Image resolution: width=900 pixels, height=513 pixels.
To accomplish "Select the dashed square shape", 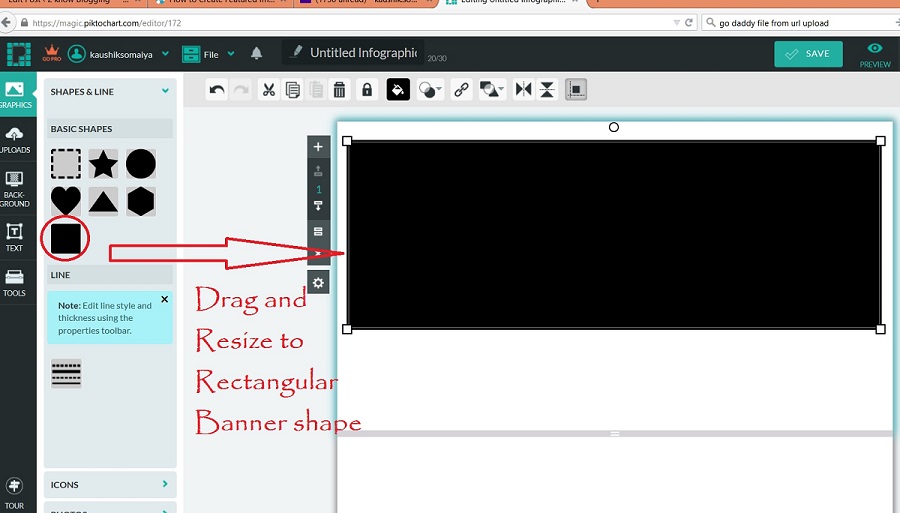I will click(x=66, y=164).
